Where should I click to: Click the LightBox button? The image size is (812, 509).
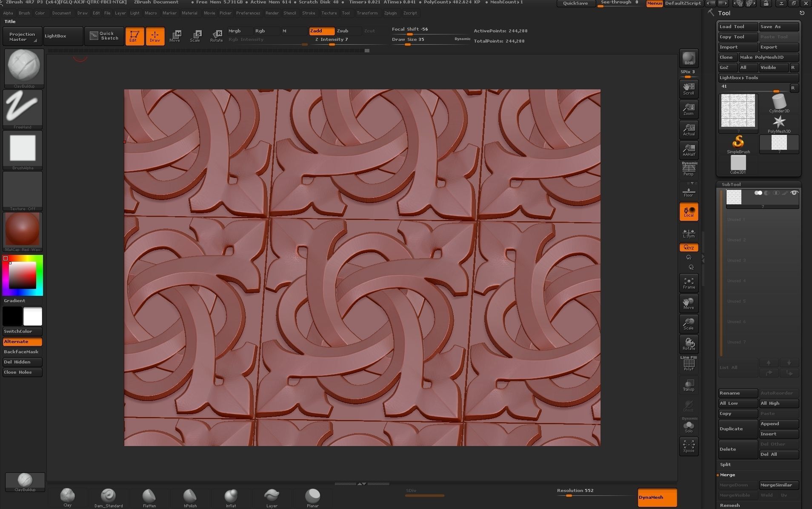click(63, 36)
